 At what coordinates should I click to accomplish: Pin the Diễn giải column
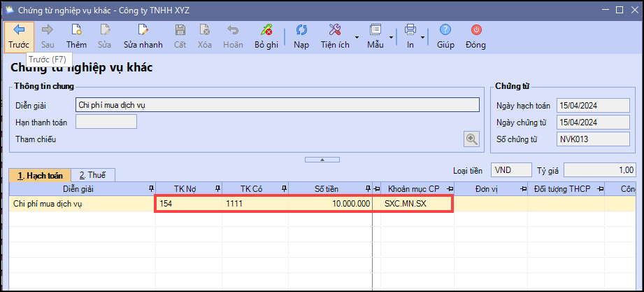(151, 188)
